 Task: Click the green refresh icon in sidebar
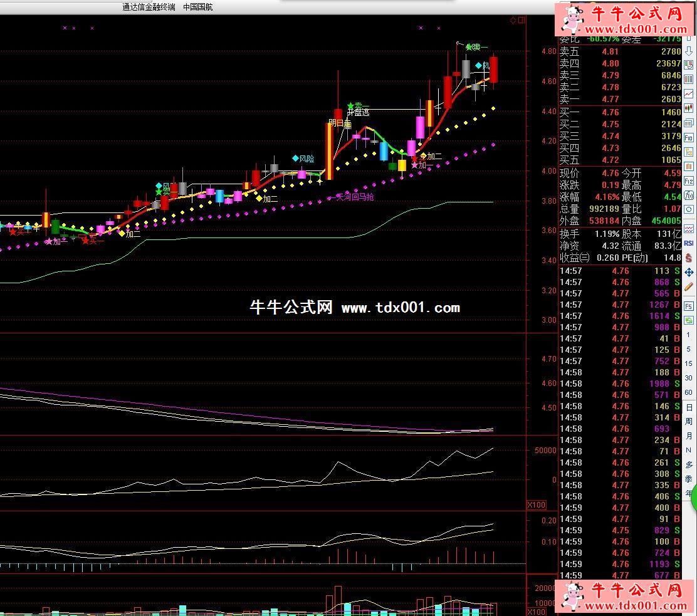click(689, 320)
